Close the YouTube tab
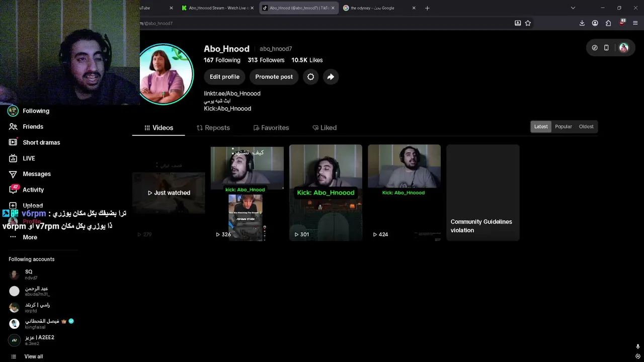The height and width of the screenshot is (362, 644). click(171, 8)
